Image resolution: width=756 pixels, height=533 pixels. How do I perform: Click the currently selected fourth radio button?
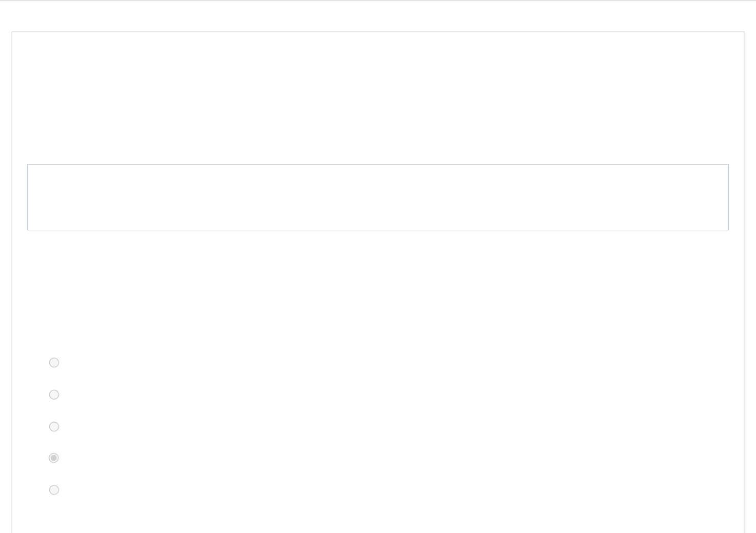[54, 458]
